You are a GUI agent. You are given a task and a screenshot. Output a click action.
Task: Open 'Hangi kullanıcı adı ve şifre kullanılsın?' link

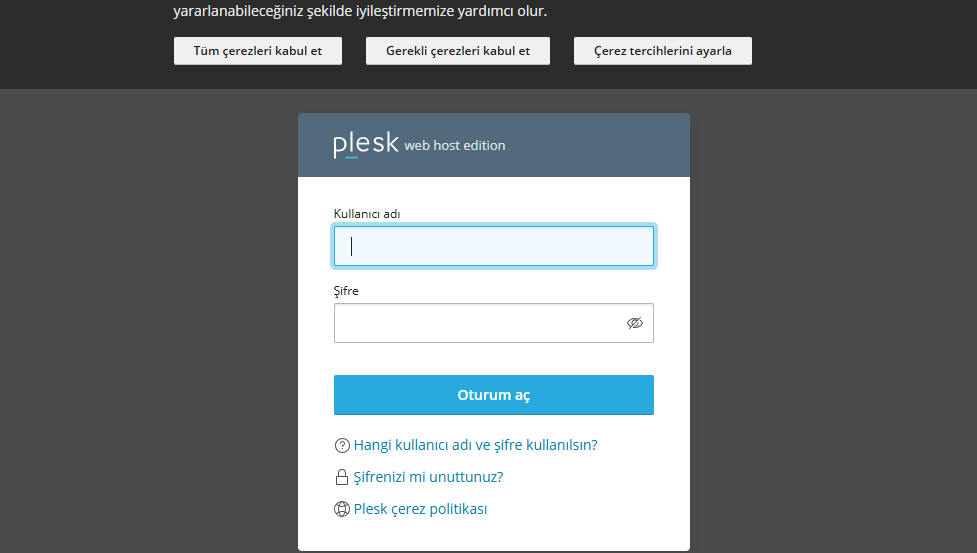click(475, 445)
